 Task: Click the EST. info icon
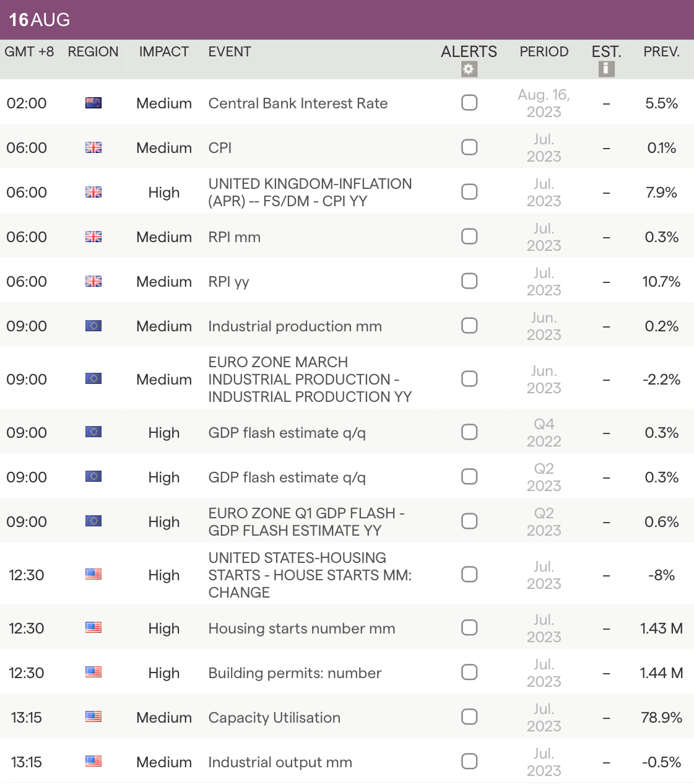pos(606,69)
